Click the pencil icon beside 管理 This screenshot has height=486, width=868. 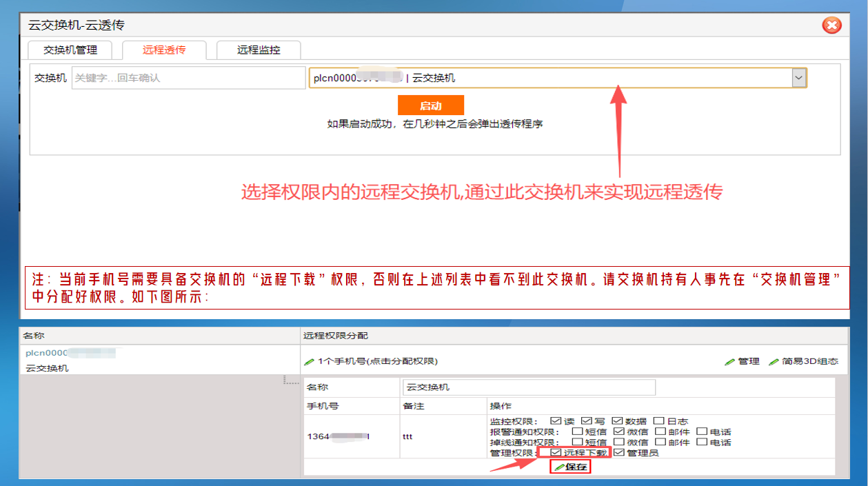(729, 361)
